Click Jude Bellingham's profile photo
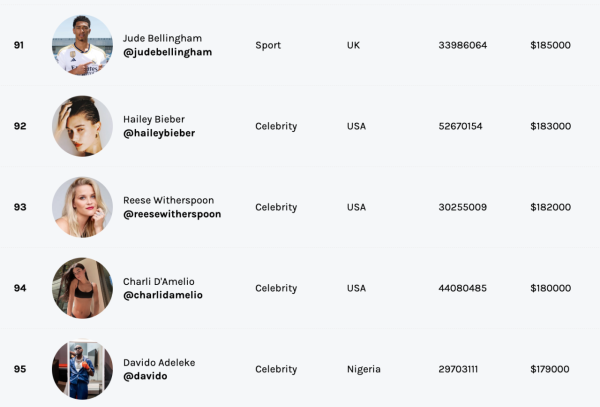The image size is (600, 407). click(82, 45)
